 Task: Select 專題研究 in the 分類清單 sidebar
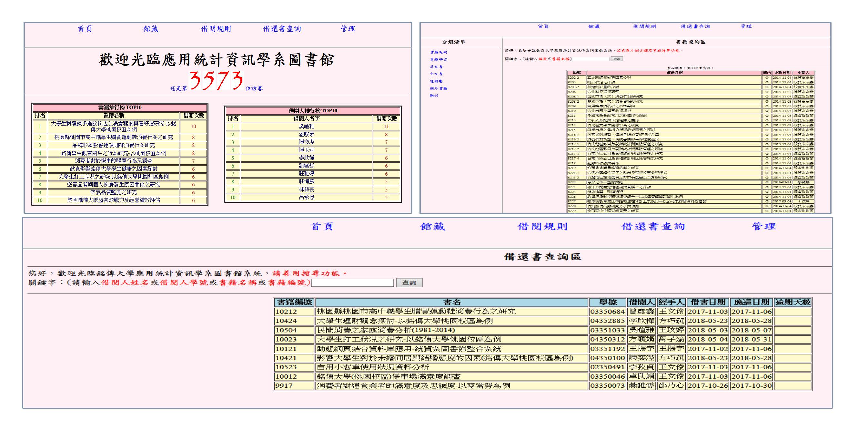point(439,60)
